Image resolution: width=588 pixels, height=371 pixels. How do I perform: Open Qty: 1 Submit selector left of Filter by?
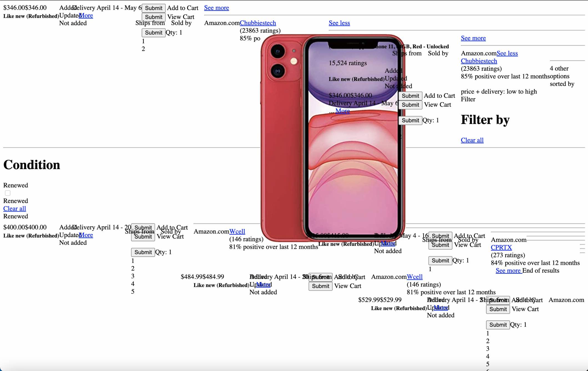(x=410, y=120)
